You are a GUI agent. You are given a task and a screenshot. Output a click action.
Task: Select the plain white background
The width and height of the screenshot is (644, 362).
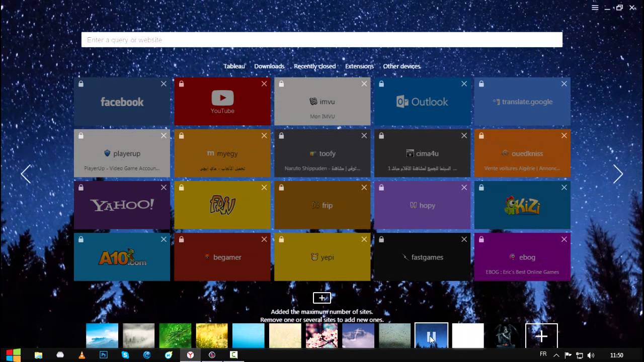468,335
